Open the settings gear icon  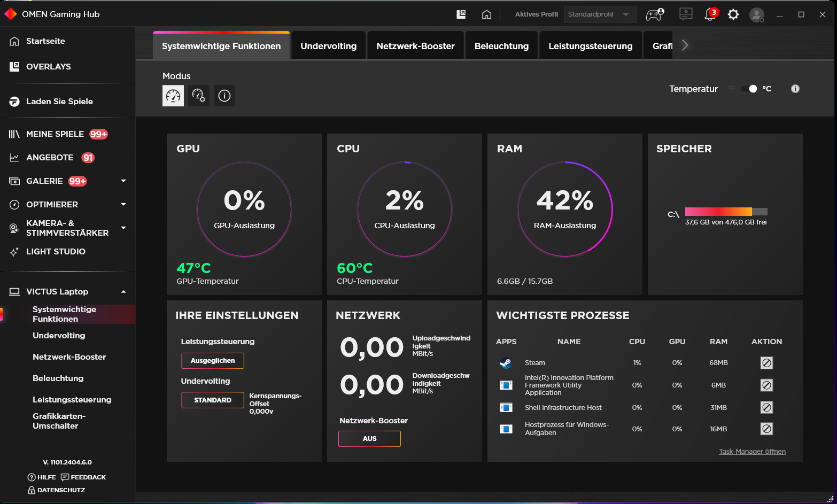coord(733,14)
